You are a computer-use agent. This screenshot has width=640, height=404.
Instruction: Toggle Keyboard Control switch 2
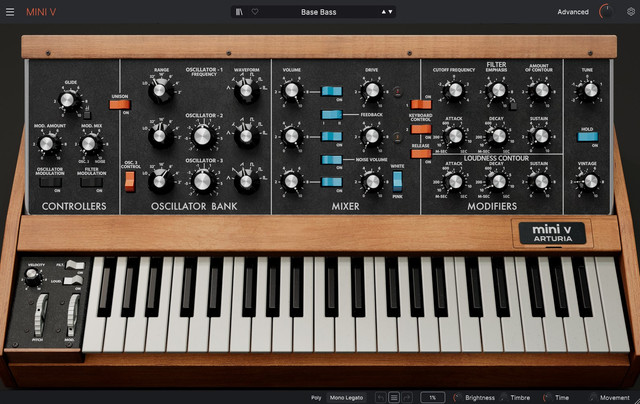tap(421, 129)
